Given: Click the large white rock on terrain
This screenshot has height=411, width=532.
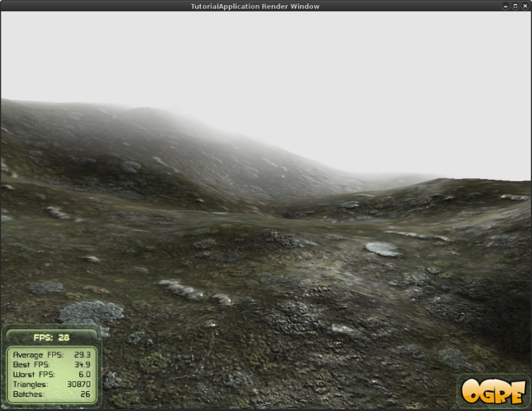Looking at the screenshot, I should click(x=383, y=249).
